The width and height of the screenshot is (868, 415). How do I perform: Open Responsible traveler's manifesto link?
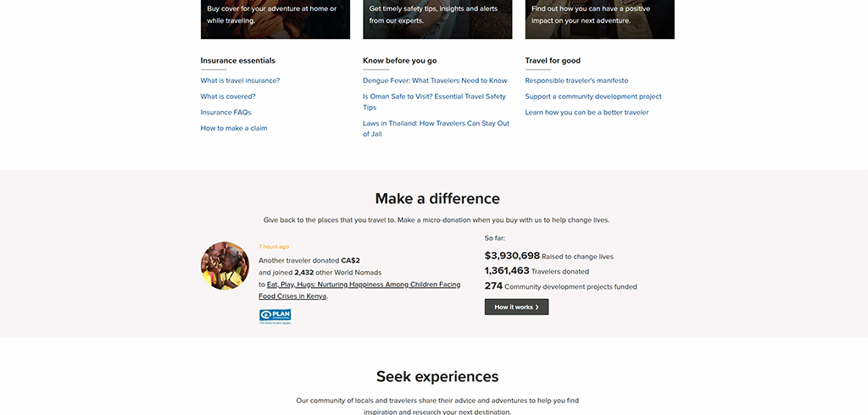tap(576, 80)
